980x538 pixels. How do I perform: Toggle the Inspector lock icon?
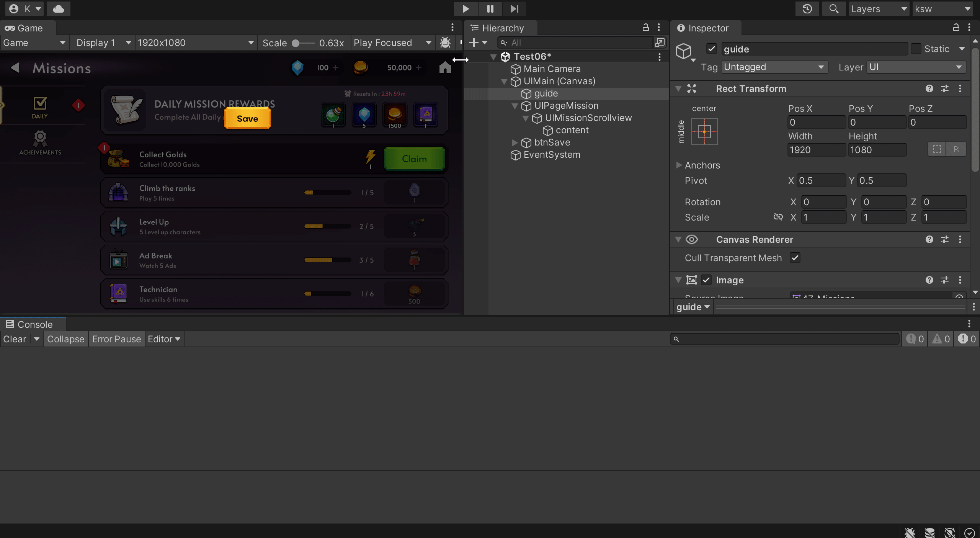point(956,28)
